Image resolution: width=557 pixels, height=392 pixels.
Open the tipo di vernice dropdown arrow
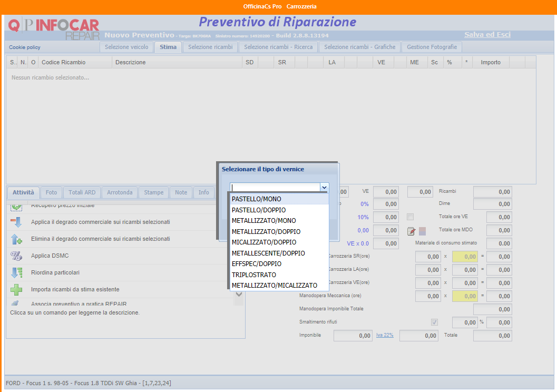point(324,188)
